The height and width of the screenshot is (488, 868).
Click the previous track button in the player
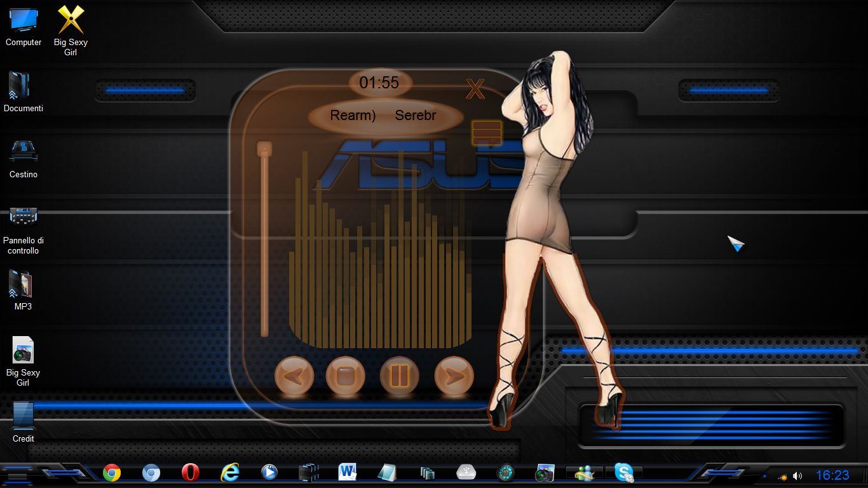tap(294, 376)
